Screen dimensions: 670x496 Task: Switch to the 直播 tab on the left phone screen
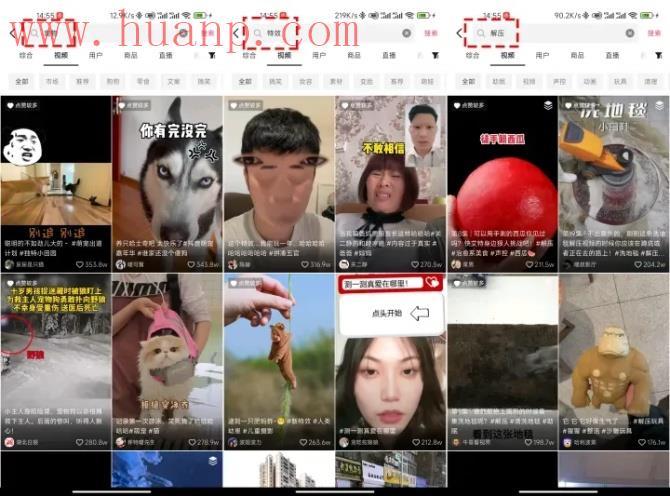166,55
